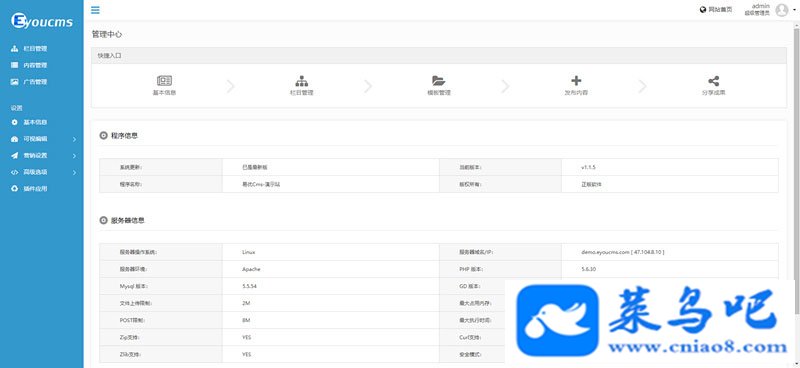The height and width of the screenshot is (368, 800).
Task: Click the v1.1.5 version value
Action: pyautogui.click(x=588, y=167)
